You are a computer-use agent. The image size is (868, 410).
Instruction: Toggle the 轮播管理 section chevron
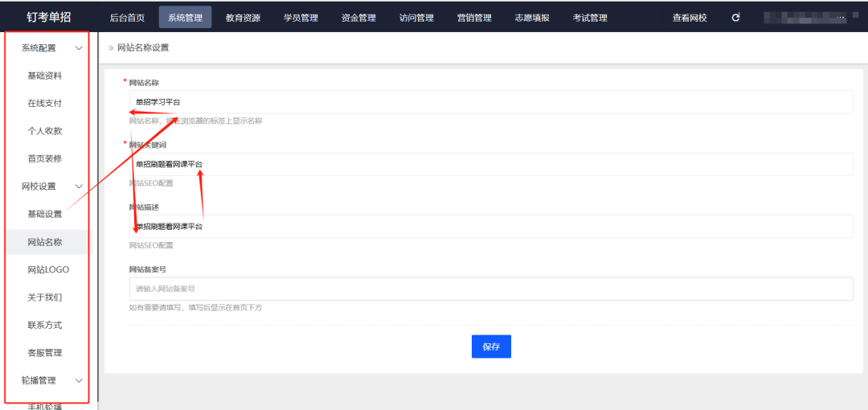(x=79, y=380)
